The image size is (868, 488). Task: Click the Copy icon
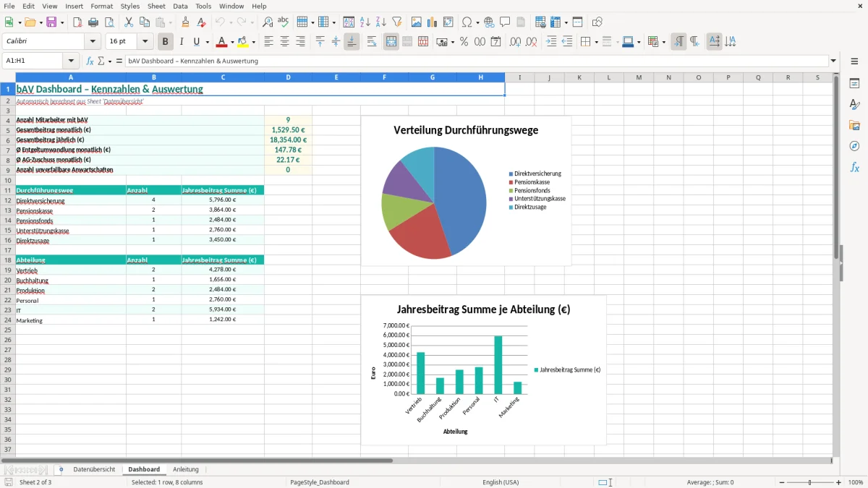(x=145, y=22)
